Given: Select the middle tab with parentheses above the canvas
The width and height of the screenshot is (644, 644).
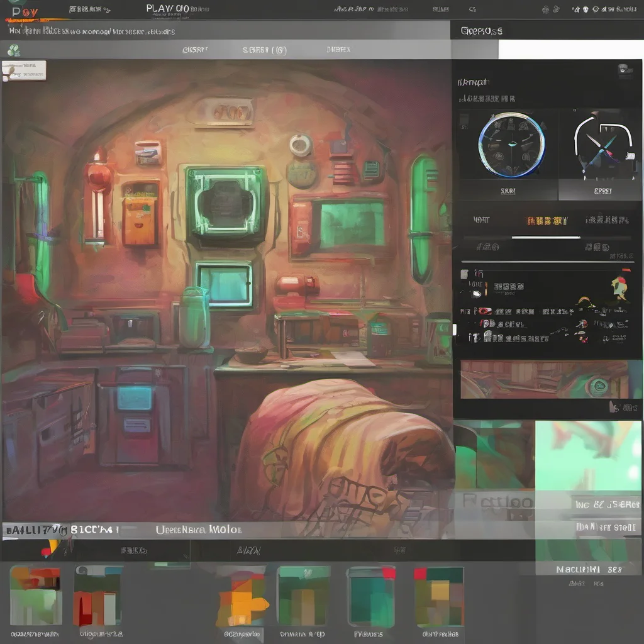Looking at the screenshot, I should (x=264, y=50).
